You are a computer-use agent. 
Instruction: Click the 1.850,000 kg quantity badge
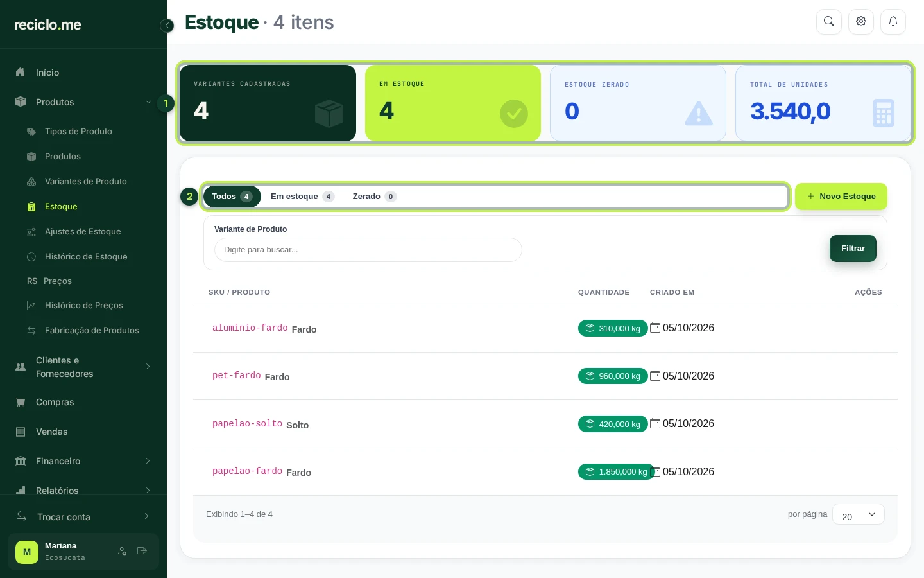617,472
